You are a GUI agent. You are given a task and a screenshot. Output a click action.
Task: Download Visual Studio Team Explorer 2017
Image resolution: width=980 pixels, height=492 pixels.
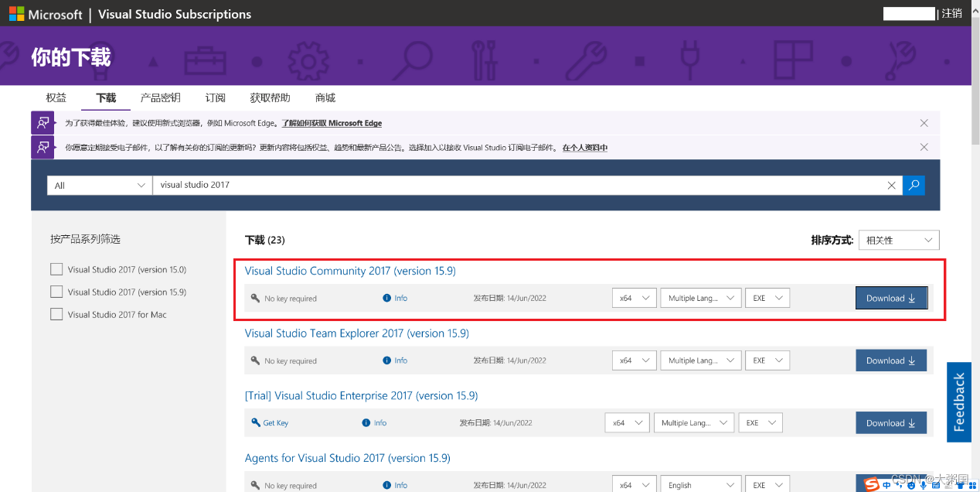[891, 360]
